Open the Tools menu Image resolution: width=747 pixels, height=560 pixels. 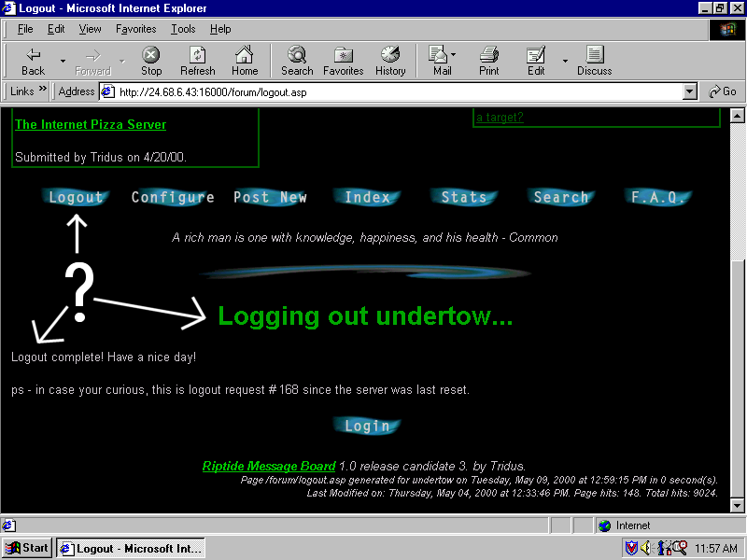[183, 29]
